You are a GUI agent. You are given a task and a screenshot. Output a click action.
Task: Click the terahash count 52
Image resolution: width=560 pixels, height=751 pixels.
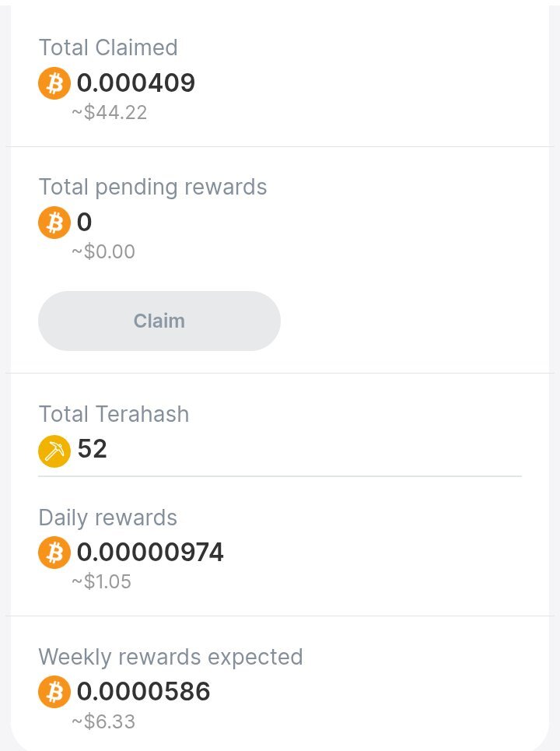92,449
